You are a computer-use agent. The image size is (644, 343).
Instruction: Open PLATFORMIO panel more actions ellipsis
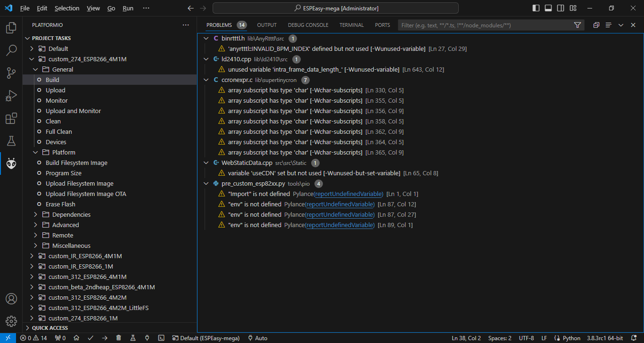[x=186, y=25]
